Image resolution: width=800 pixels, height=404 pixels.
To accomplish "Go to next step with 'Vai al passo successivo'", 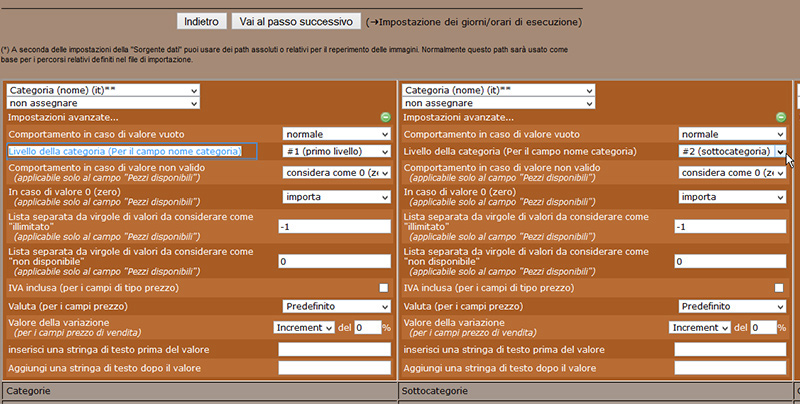I will coord(296,21).
